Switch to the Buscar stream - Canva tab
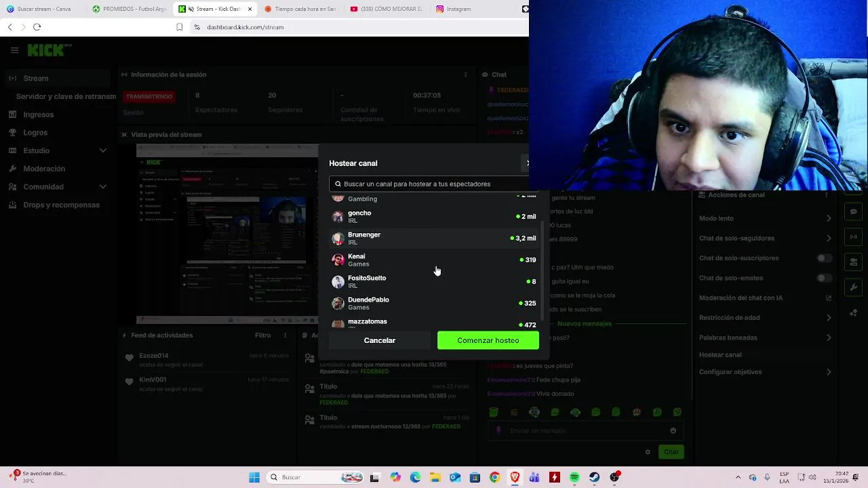Image resolution: width=868 pixels, height=488 pixels. [44, 9]
